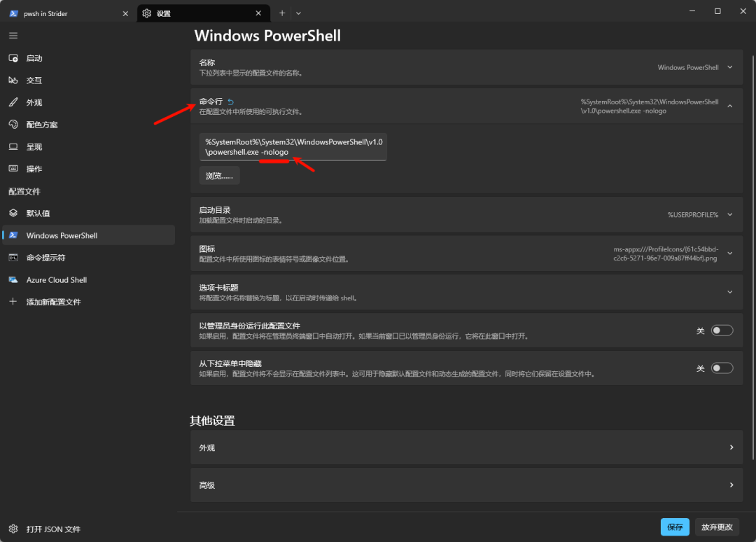Expand the 名称 setting chevron
756x542 pixels.
[730, 67]
